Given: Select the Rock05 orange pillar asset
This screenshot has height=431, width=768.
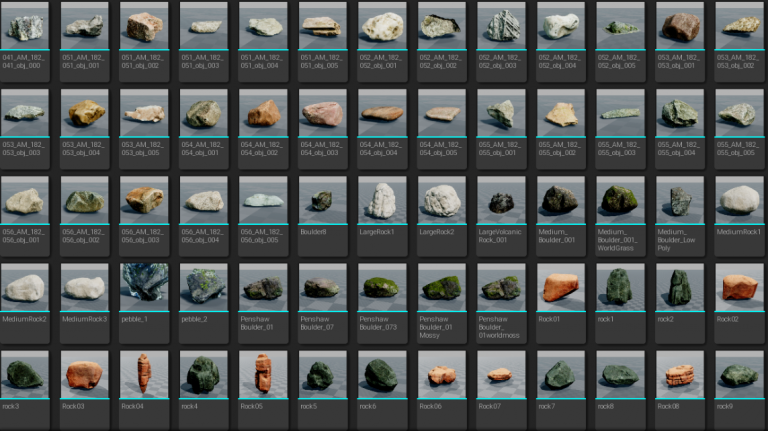Looking at the screenshot, I should pos(263,374).
